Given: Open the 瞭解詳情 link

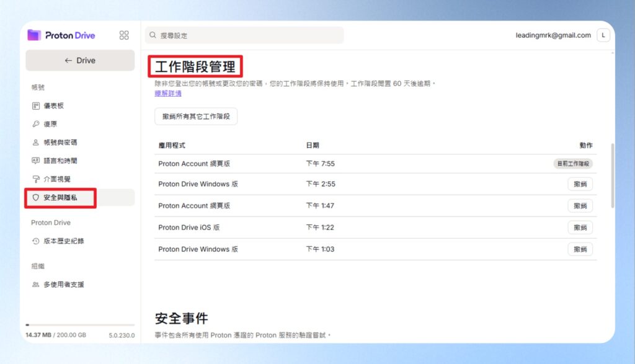Looking at the screenshot, I should [167, 93].
